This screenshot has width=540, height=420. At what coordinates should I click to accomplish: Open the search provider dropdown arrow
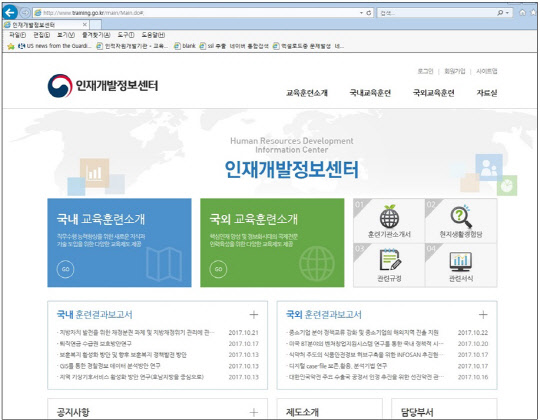507,13
